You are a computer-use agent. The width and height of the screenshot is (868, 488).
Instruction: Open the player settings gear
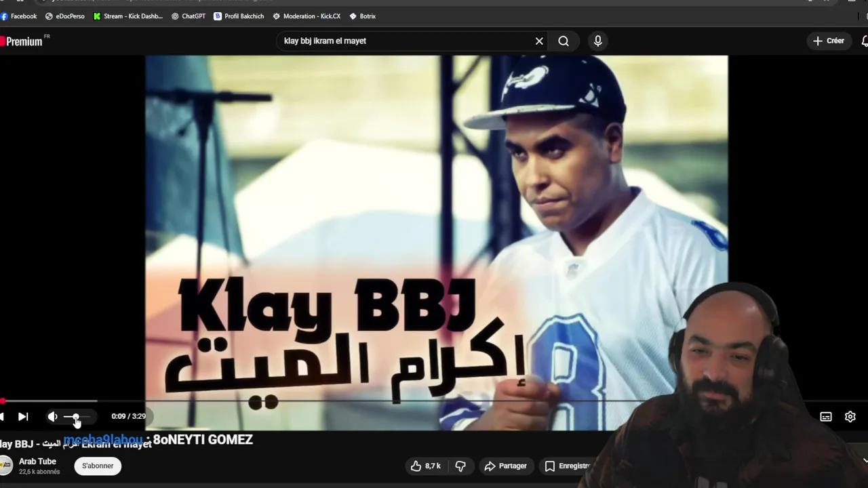click(850, 417)
